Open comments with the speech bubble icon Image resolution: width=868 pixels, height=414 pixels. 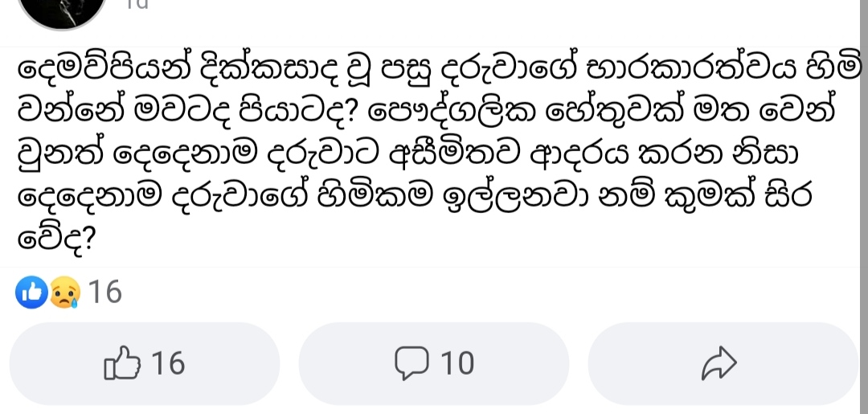[x=411, y=363]
